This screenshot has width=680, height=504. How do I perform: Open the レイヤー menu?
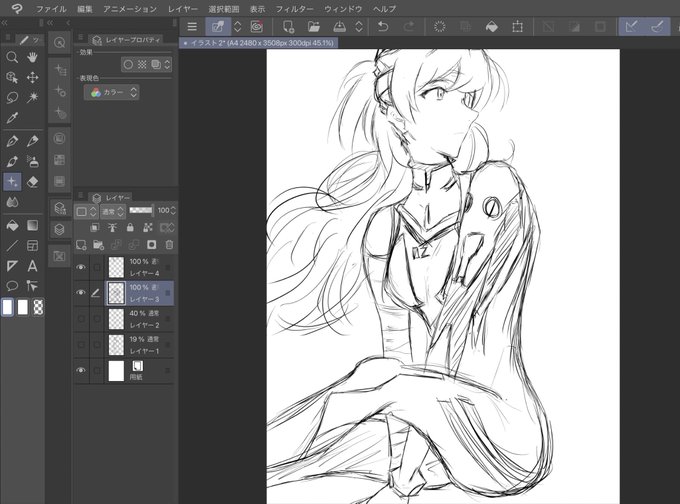183,9
